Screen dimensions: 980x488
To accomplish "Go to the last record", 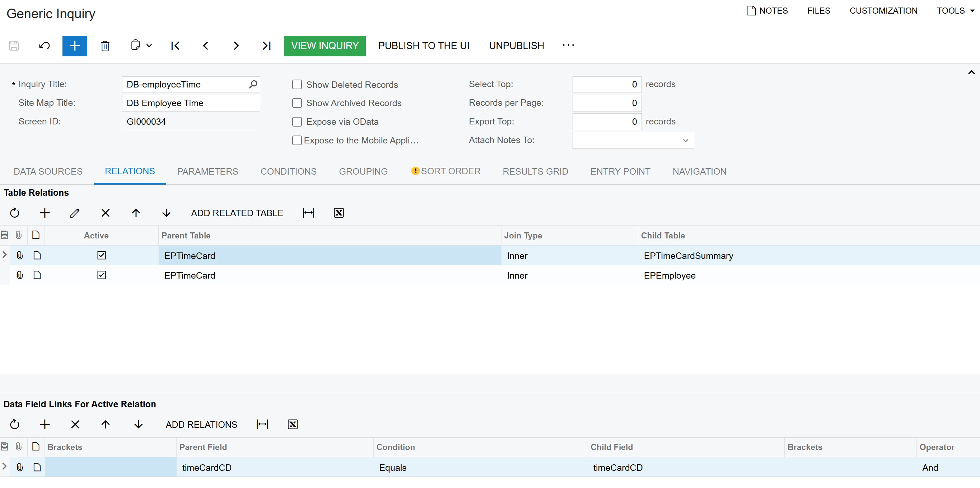I will click(x=266, y=46).
